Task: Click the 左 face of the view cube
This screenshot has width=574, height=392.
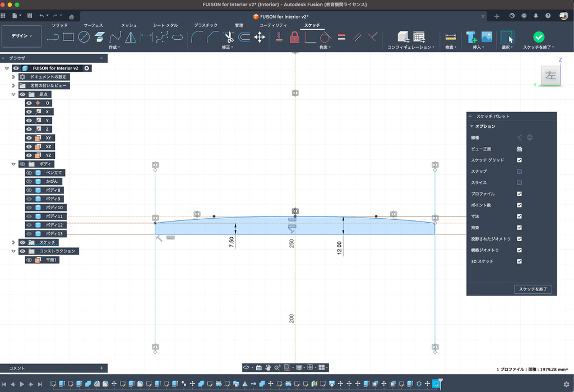Action: [550, 76]
